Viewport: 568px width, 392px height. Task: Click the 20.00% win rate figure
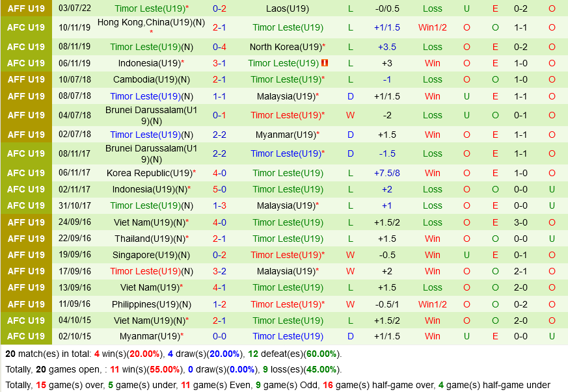pyautogui.click(x=144, y=354)
